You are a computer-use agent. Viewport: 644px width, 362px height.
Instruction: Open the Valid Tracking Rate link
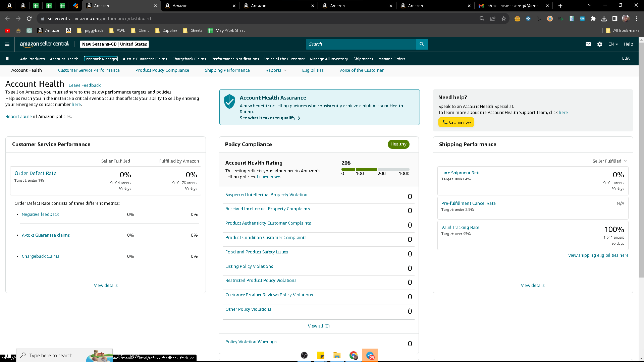pos(460,228)
